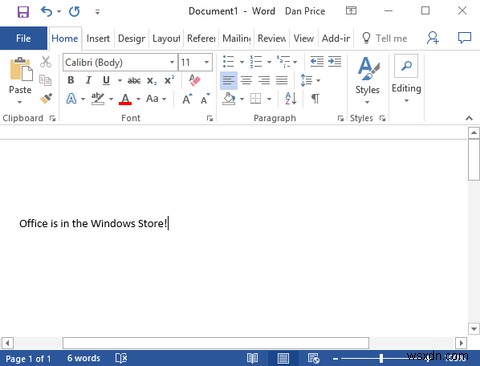Start a bulleted list
480x366 pixels.
(228, 62)
